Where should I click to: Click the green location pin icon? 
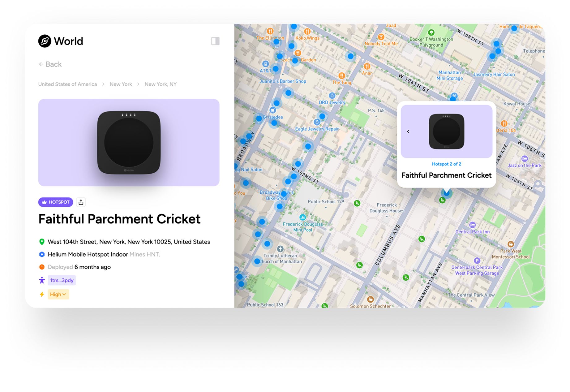pyautogui.click(x=42, y=242)
